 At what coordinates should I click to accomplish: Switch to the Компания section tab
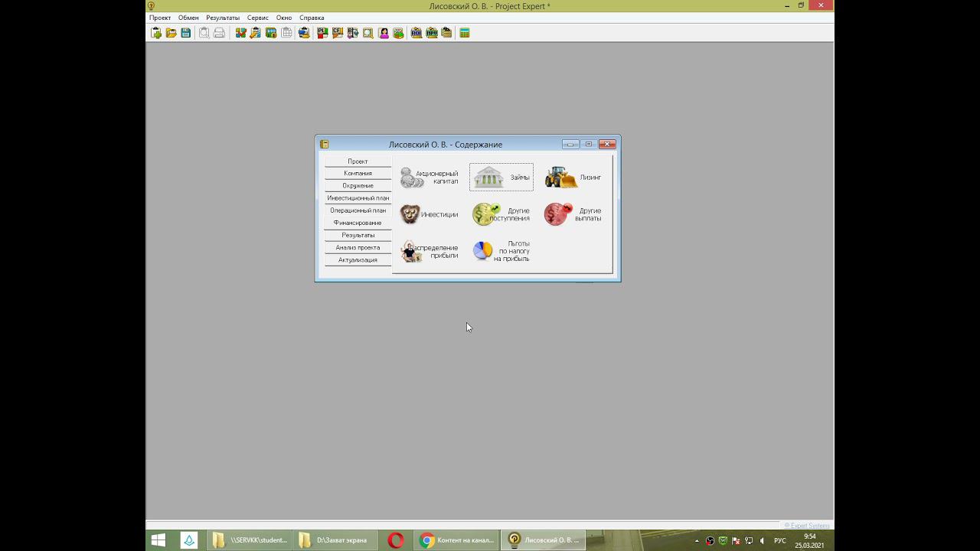pos(358,174)
